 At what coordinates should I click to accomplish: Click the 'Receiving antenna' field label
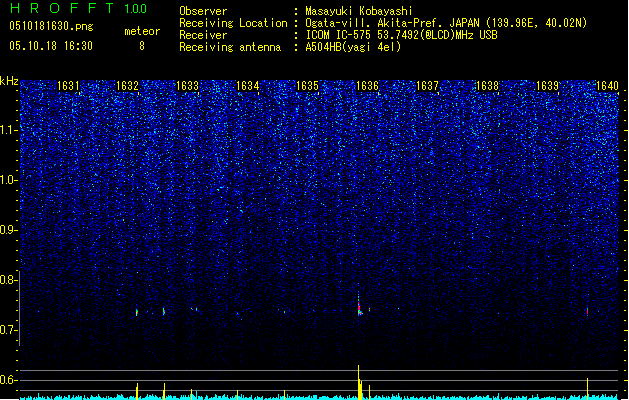click(x=230, y=47)
